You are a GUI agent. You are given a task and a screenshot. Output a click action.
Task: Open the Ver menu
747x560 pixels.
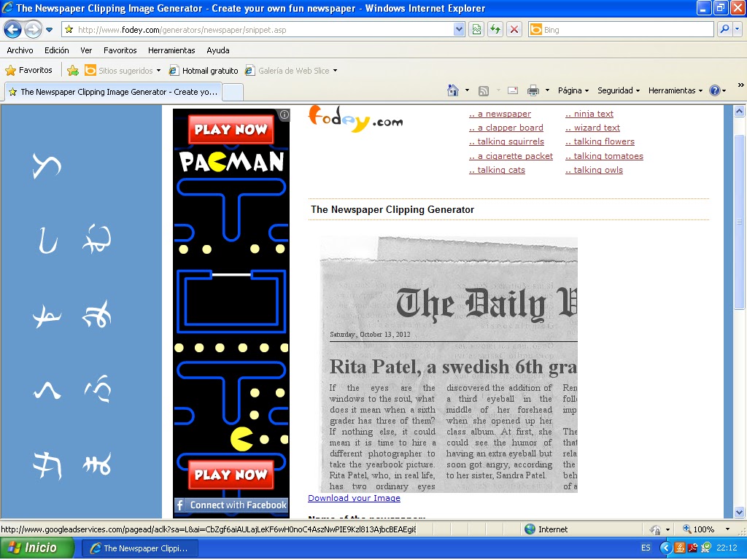tap(86, 50)
